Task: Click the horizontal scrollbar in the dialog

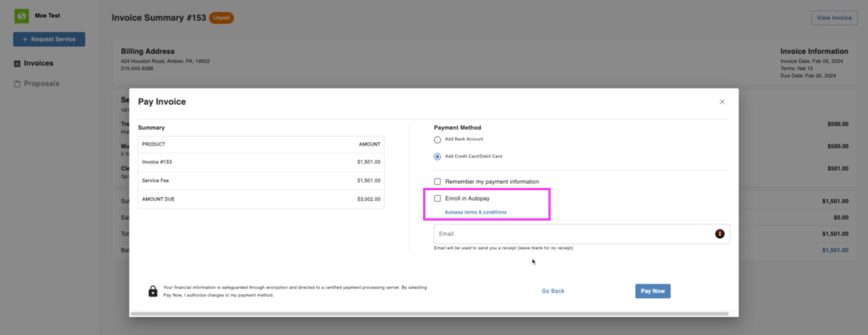Action: click(429, 314)
